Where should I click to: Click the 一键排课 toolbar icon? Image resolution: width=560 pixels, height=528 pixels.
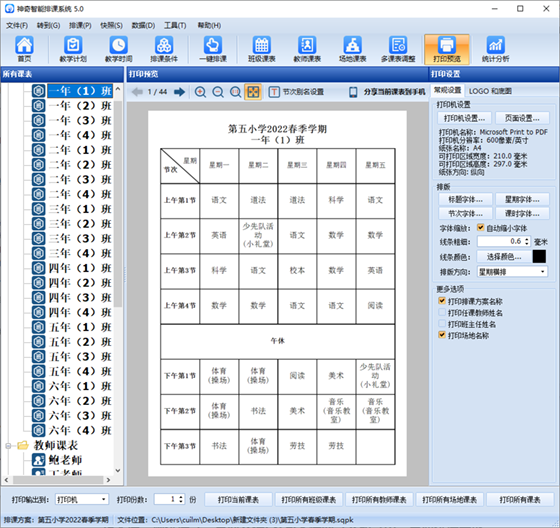(212, 49)
